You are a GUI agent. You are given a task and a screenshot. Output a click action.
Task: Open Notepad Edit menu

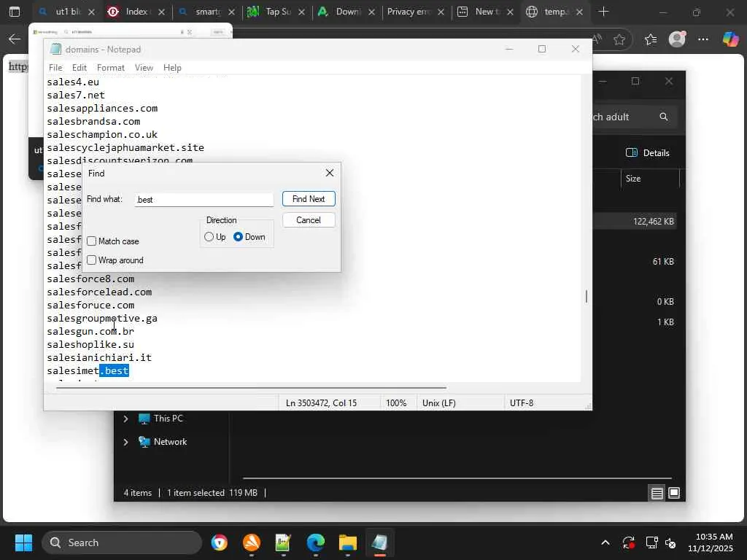point(79,68)
